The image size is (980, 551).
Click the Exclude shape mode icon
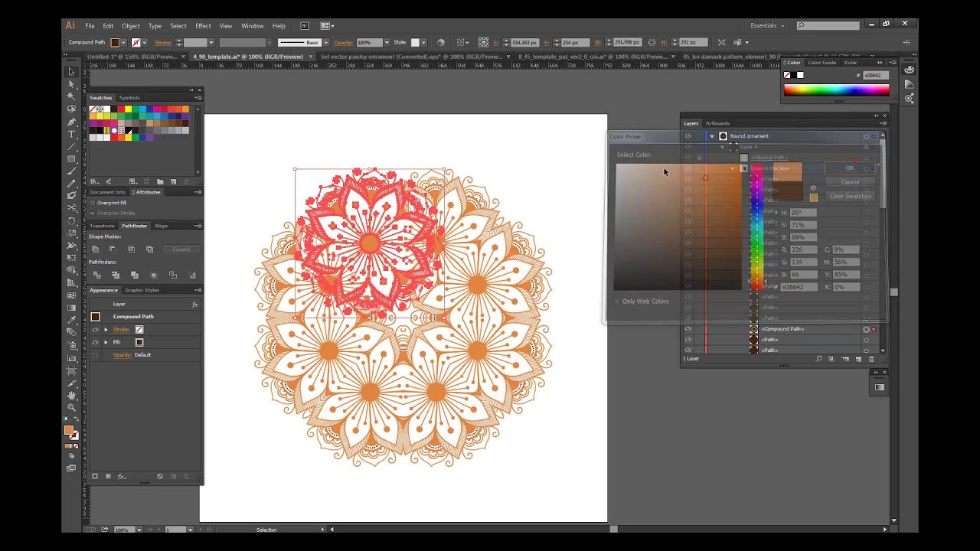pos(149,249)
